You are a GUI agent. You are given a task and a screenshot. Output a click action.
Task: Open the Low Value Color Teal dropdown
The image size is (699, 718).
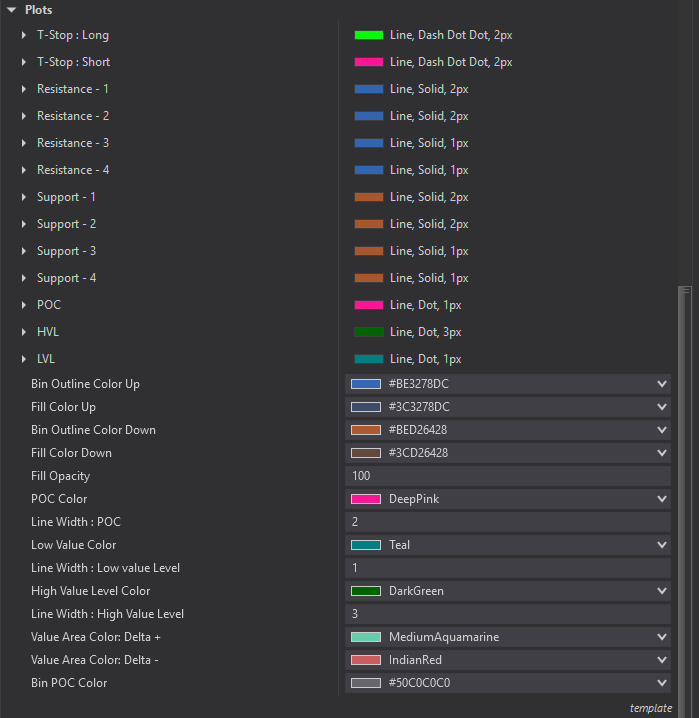tap(660, 545)
